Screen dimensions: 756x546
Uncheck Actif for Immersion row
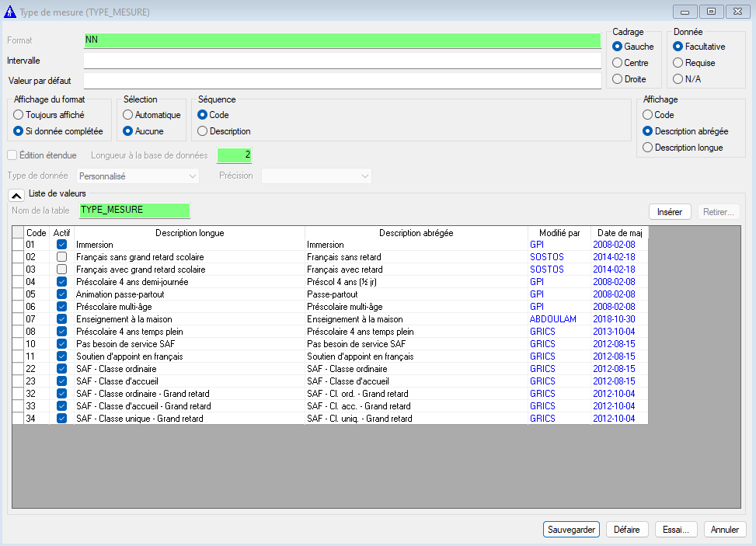pyautogui.click(x=61, y=245)
